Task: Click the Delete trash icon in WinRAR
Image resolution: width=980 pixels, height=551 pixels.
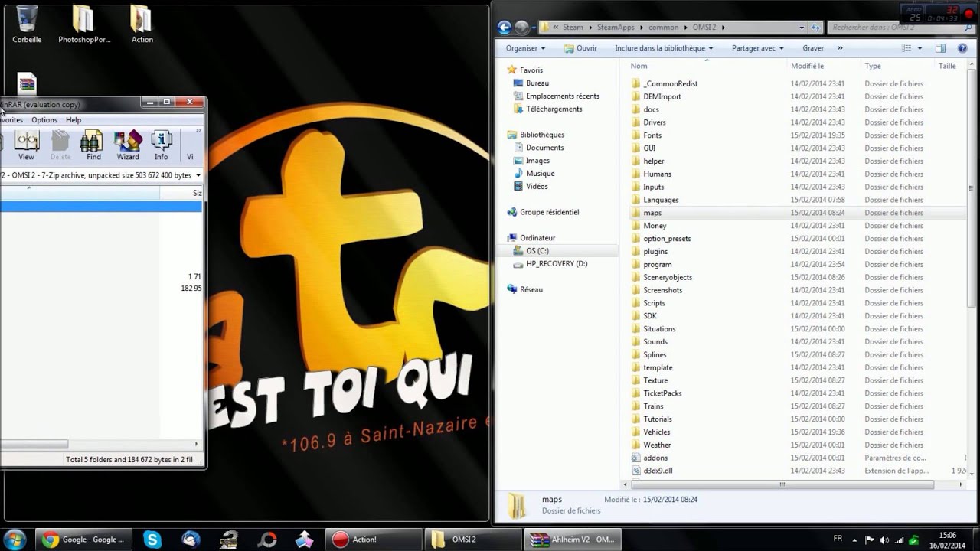Action: pos(60,145)
